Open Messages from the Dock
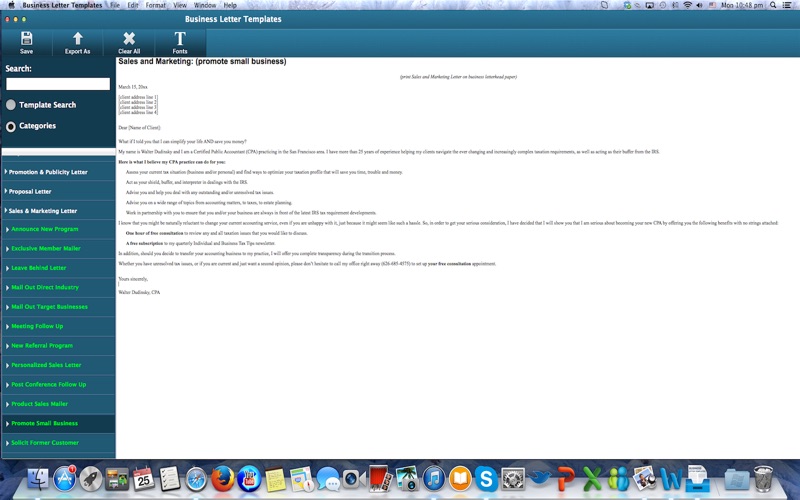 click(328, 479)
